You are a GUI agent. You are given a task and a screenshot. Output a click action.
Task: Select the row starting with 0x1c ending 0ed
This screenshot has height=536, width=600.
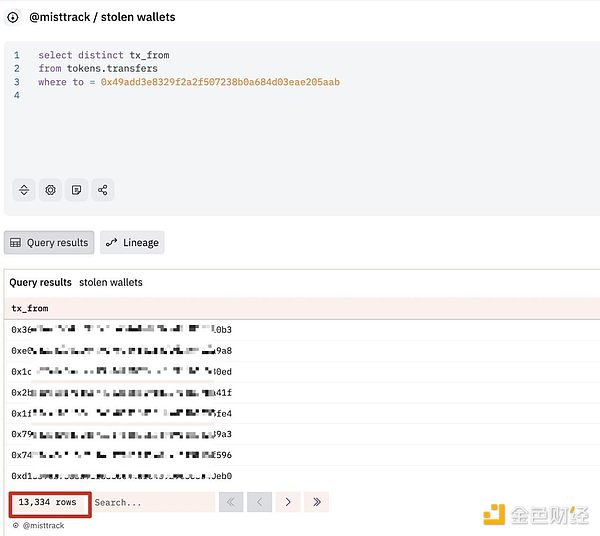pyautogui.click(x=302, y=371)
